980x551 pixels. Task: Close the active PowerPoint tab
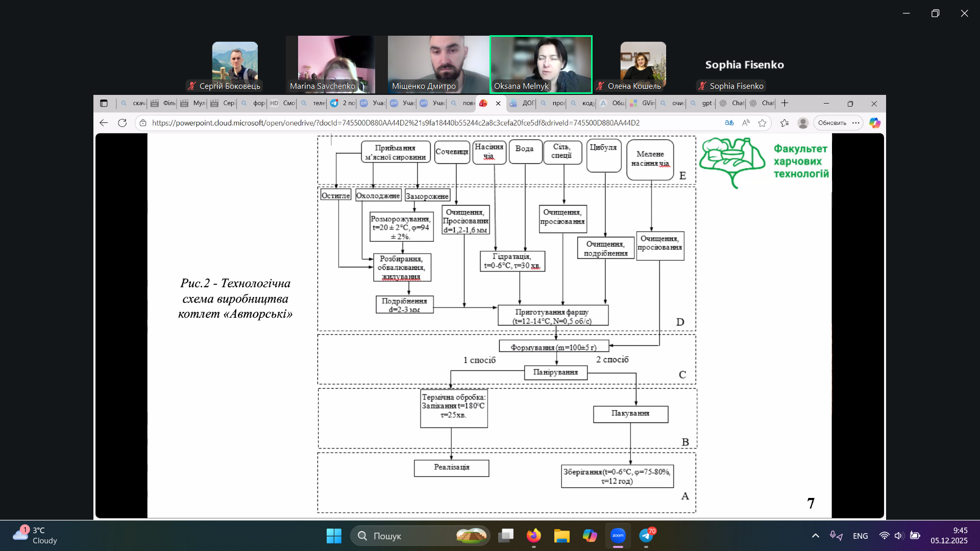(498, 103)
